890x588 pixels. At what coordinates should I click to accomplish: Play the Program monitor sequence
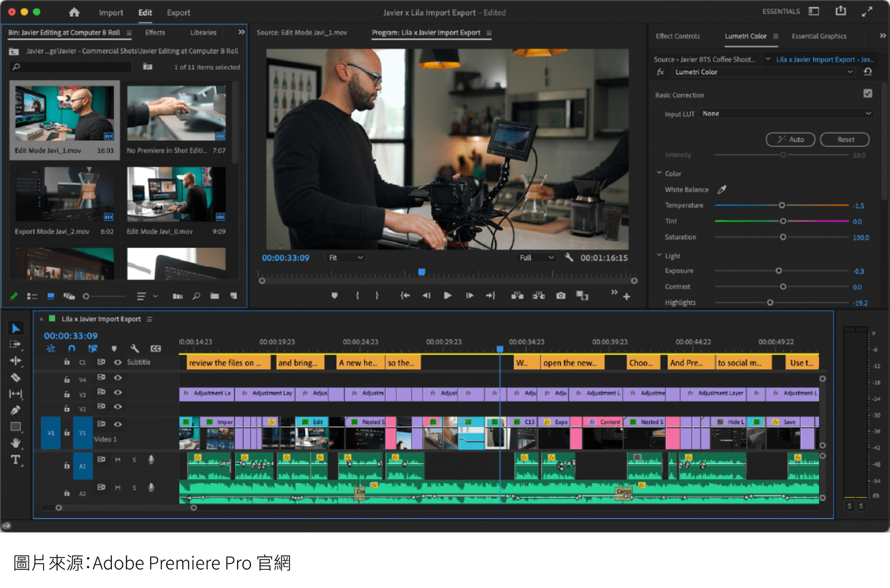(x=448, y=295)
